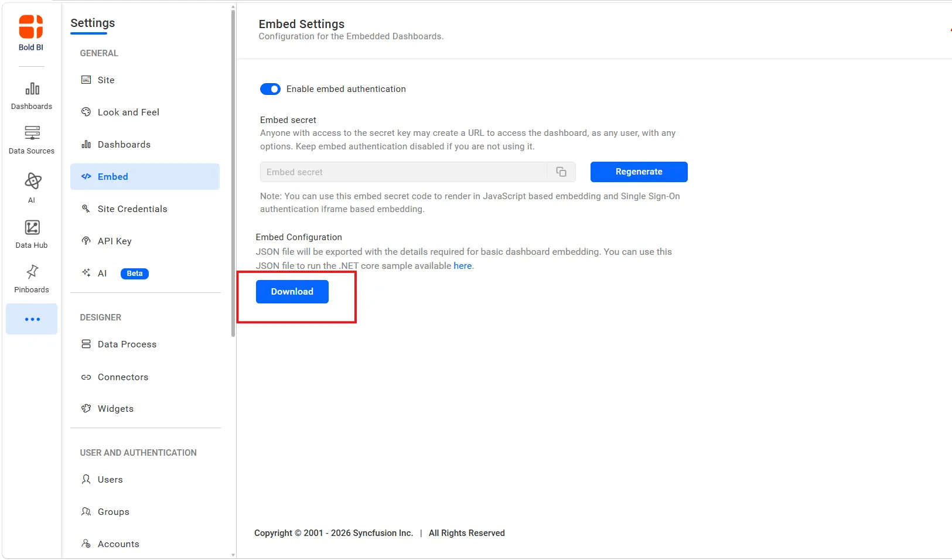The height and width of the screenshot is (560, 952).
Task: Click the settings sidebar scrollbar
Action: [233, 173]
